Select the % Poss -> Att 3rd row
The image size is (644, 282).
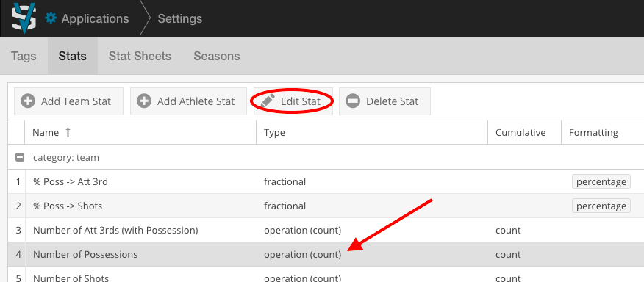pyautogui.click(x=326, y=181)
